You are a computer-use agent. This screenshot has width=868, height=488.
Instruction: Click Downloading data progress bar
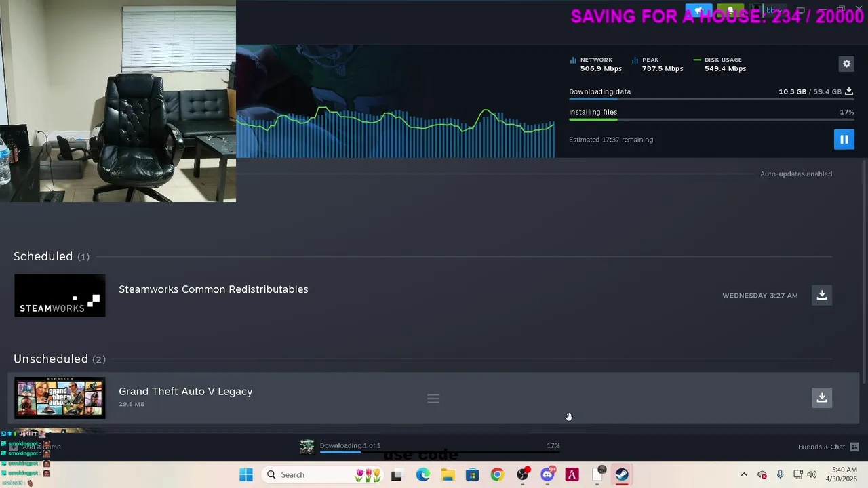point(711,100)
